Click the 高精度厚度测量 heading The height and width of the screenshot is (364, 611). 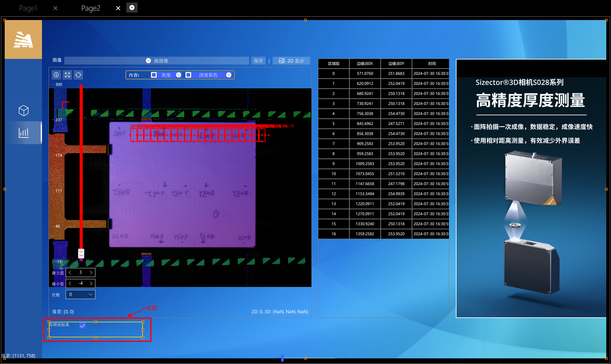[530, 101]
